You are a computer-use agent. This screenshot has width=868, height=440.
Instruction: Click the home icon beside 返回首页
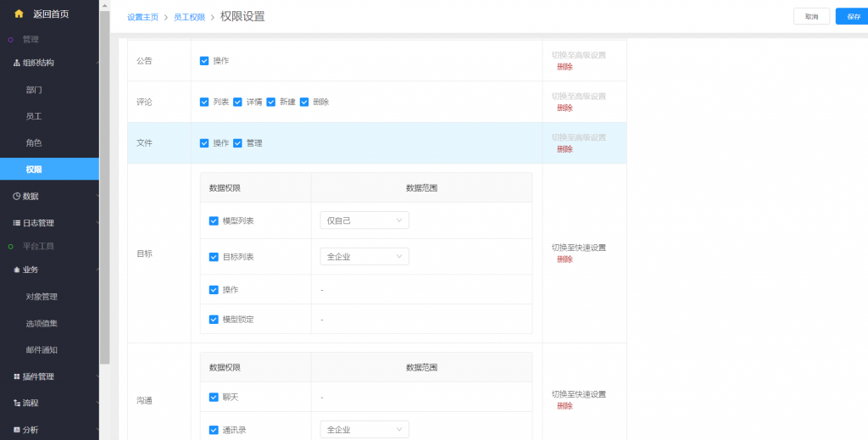[x=19, y=14]
